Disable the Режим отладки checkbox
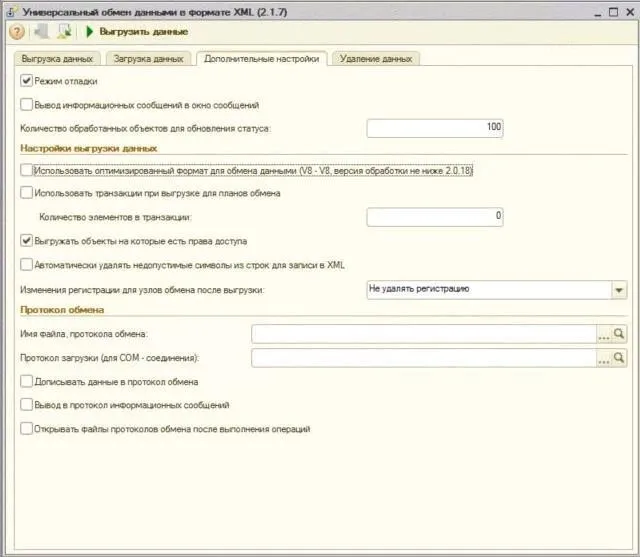The image size is (640, 557). (27, 81)
